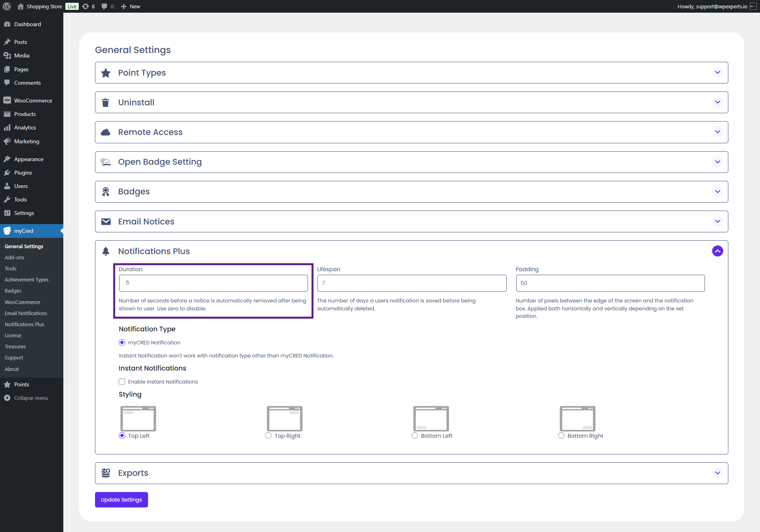This screenshot has height=532, width=760.
Task: Click the Padding input field
Action: point(610,283)
